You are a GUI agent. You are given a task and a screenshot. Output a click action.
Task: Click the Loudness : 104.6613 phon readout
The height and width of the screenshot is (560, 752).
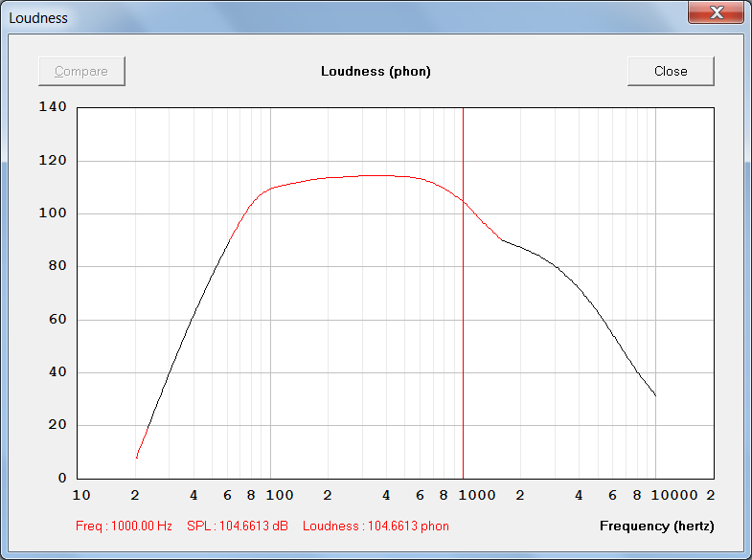coord(376,526)
